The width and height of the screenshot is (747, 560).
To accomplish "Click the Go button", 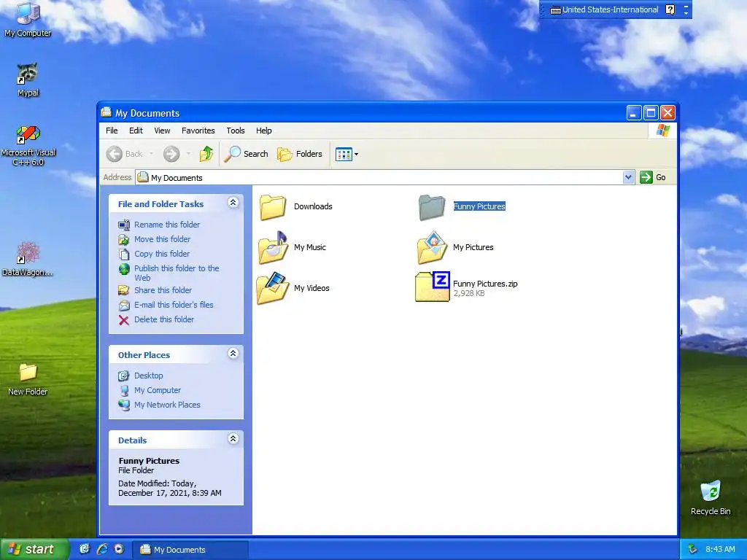I will click(653, 177).
